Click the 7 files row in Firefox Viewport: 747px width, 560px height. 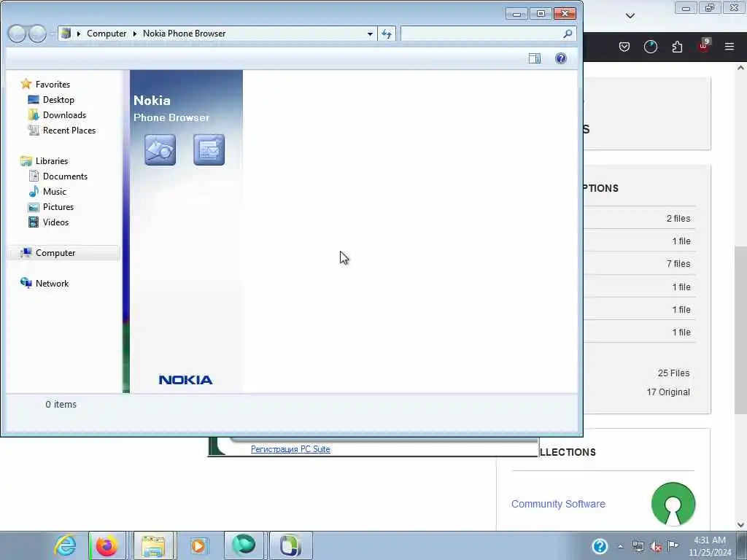coord(640,264)
